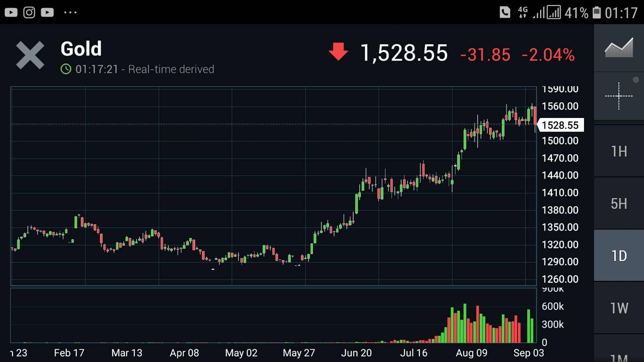Select the 5H timeframe

click(x=619, y=204)
